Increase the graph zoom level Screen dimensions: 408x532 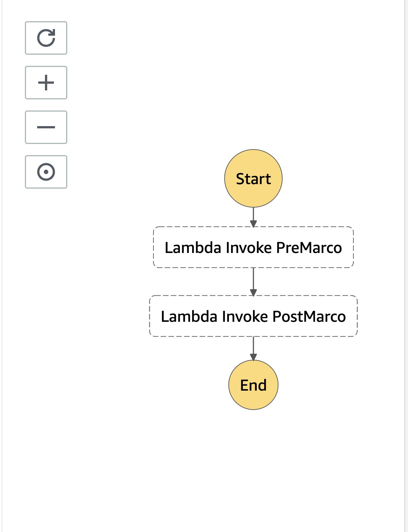coord(46,83)
